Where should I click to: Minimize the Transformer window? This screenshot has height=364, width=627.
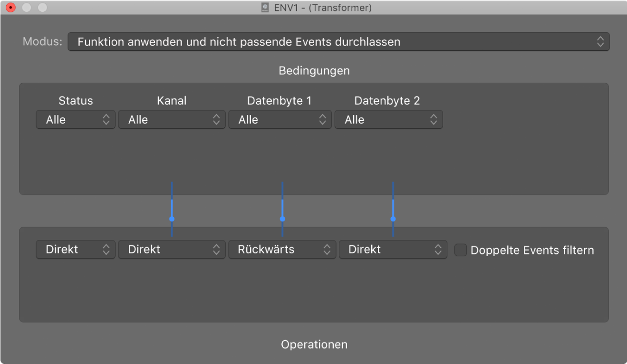(x=27, y=8)
